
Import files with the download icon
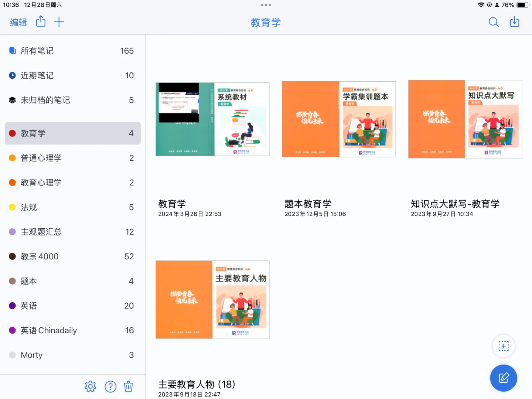coord(514,22)
